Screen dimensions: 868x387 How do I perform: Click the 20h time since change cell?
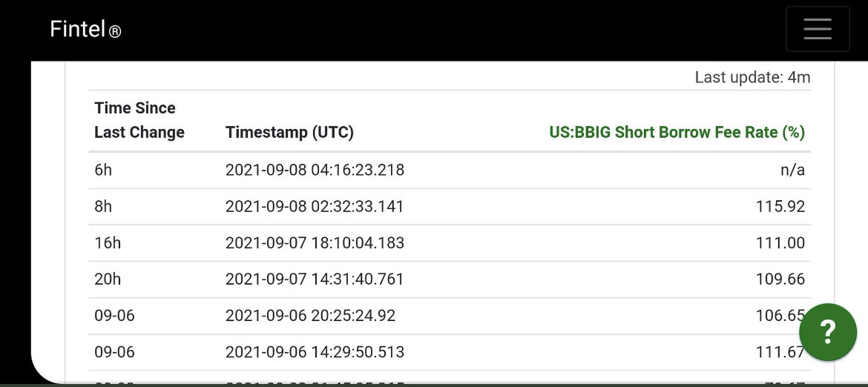coord(108,279)
